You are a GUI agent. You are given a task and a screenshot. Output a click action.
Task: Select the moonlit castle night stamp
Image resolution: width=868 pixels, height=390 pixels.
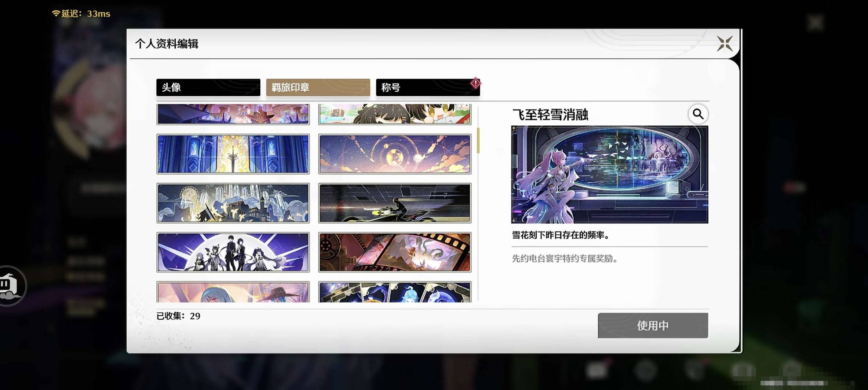[233, 203]
